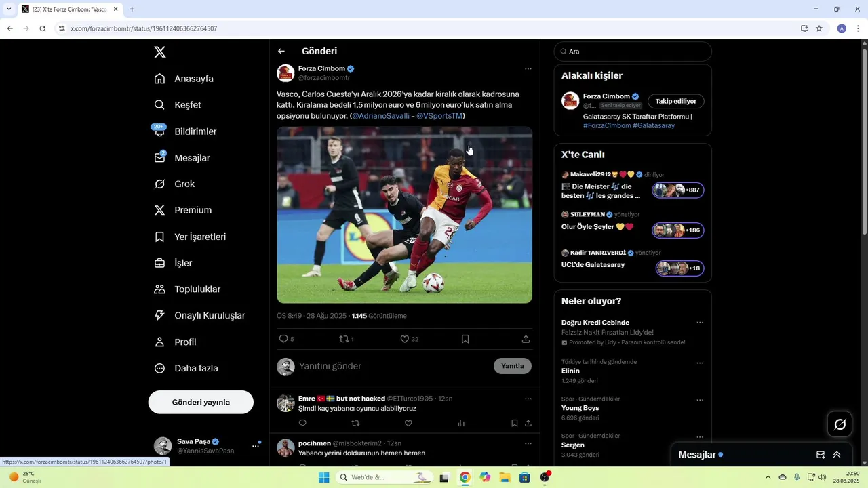Reply to Emre's comment
Viewport: 868px width, 488px height.
[302, 424]
